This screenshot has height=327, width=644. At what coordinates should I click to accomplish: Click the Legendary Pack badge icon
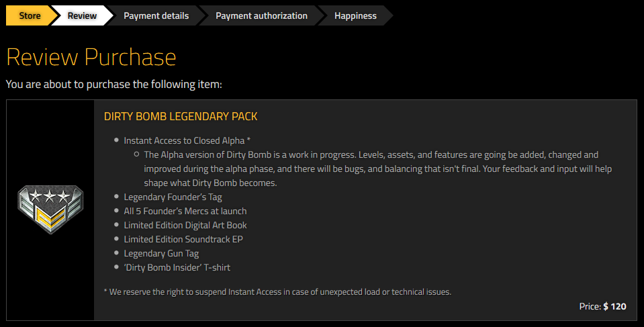click(50, 209)
